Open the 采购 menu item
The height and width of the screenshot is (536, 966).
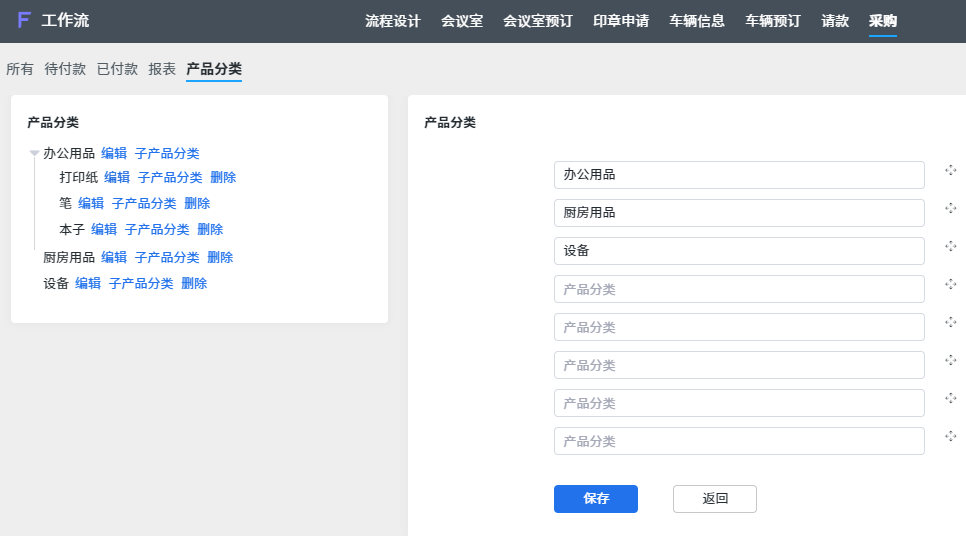(882, 21)
